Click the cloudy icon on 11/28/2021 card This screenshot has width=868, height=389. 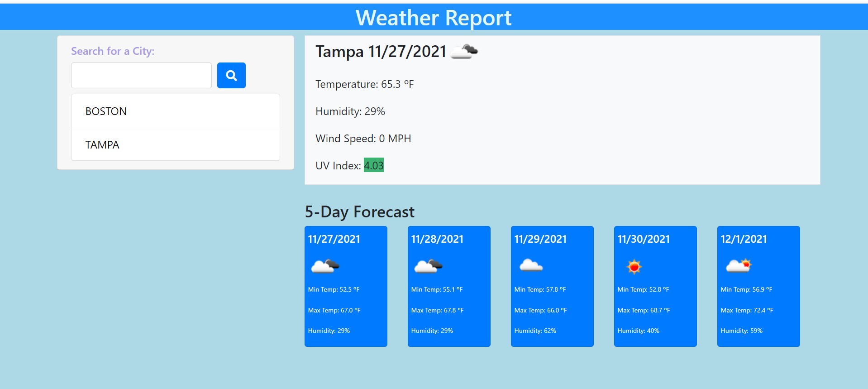coord(428,266)
